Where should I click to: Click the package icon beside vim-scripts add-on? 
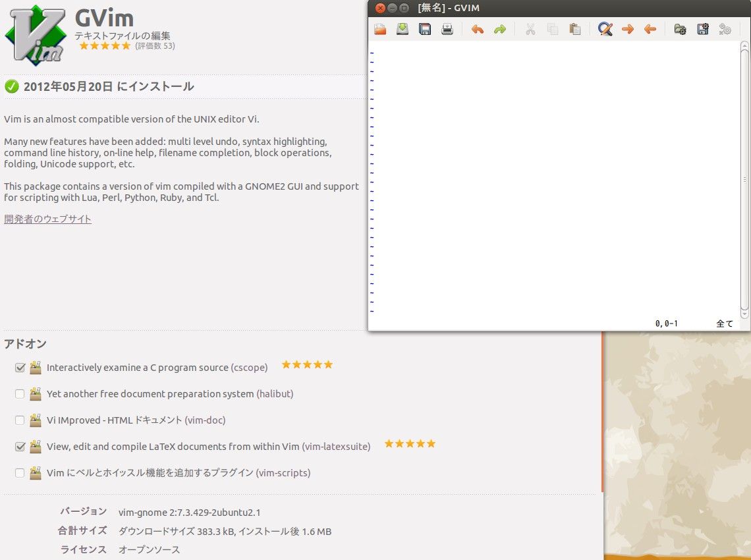click(x=36, y=473)
